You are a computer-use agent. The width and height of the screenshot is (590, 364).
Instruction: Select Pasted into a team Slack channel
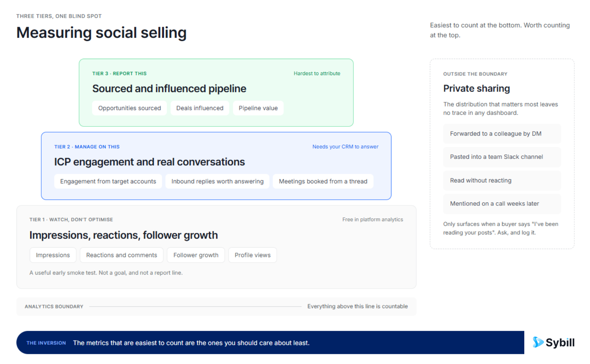click(502, 157)
